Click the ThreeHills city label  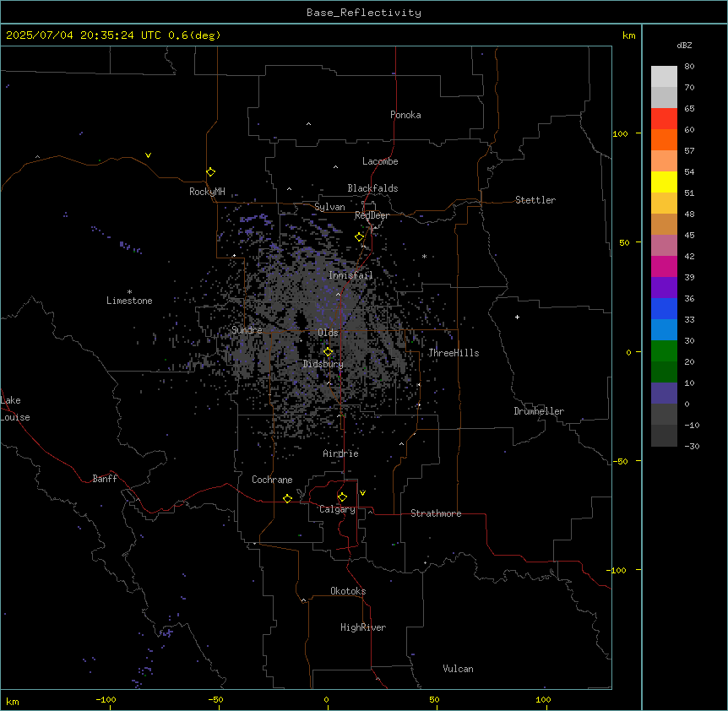tap(454, 353)
